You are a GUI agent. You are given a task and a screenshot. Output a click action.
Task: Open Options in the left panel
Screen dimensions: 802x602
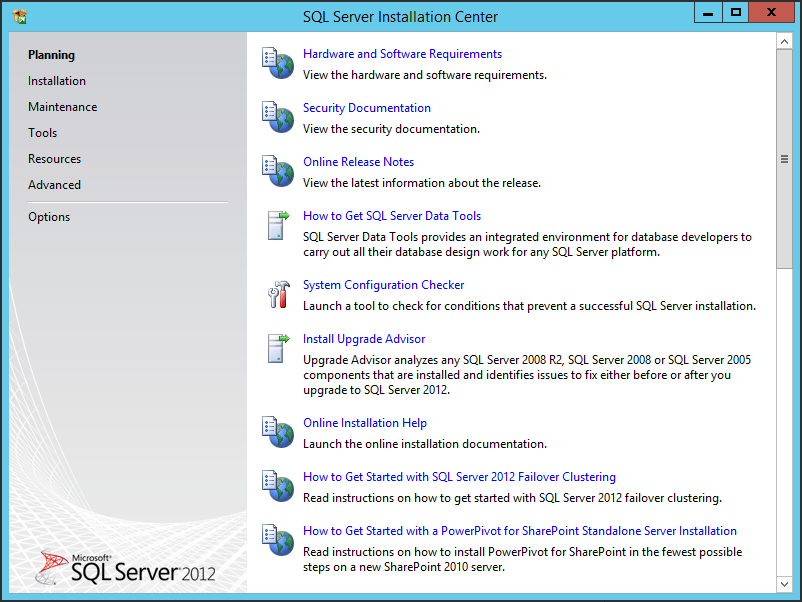pyautogui.click(x=49, y=217)
